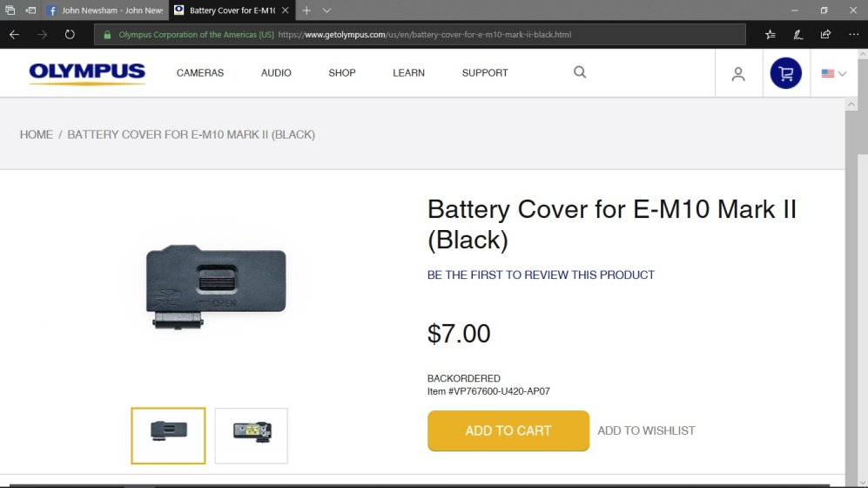This screenshot has width=868, height=488.
Task: Click the tabs set aside icon
Action: [10, 10]
